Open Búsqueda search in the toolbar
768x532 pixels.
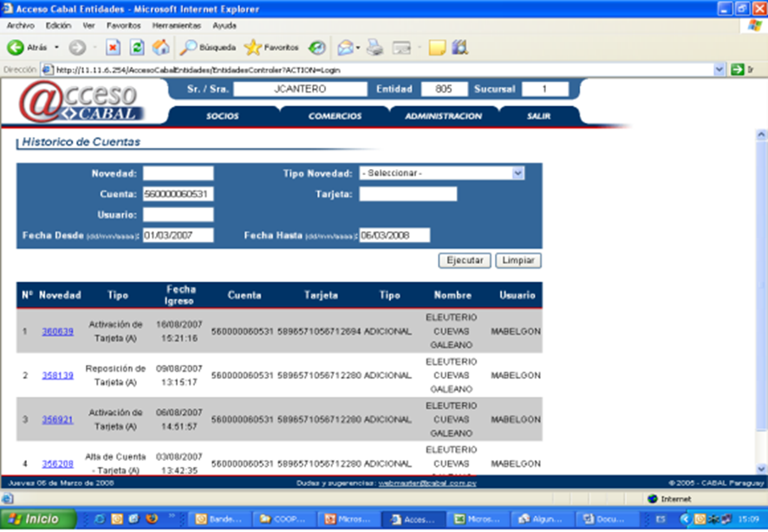[x=208, y=48]
